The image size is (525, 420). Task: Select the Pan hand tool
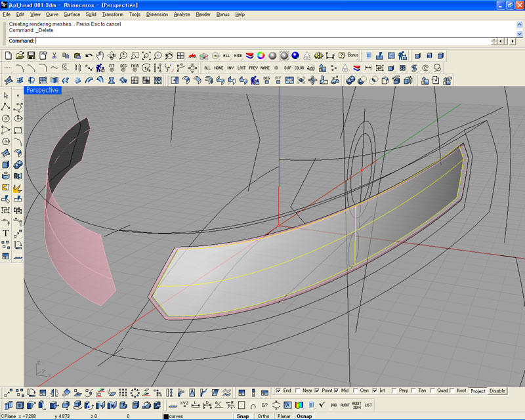click(100, 56)
